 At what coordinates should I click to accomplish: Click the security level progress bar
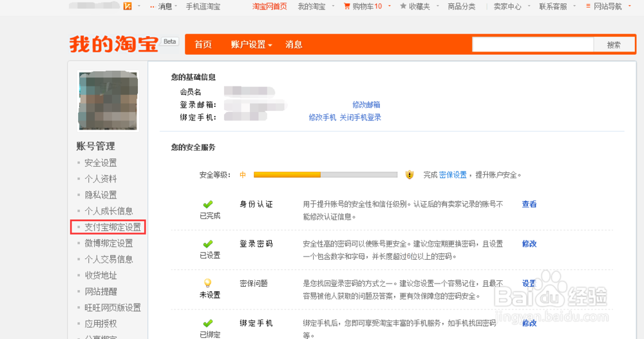325,175
